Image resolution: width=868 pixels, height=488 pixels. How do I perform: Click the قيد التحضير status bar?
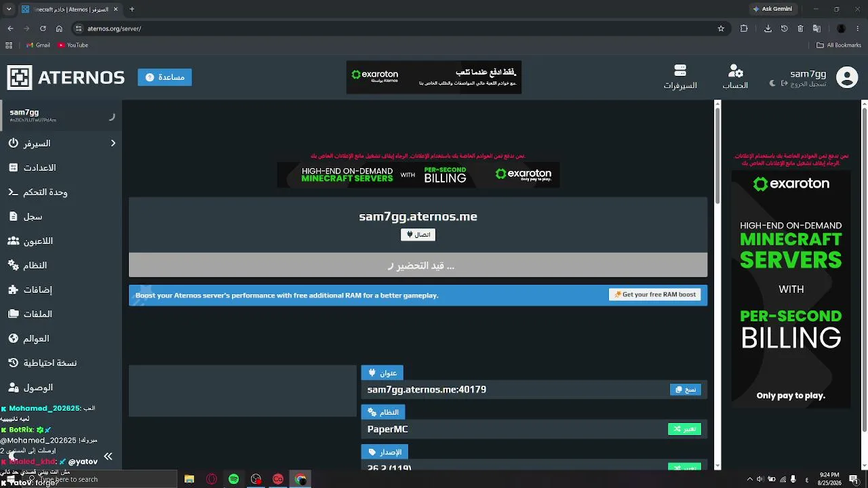[418, 266]
